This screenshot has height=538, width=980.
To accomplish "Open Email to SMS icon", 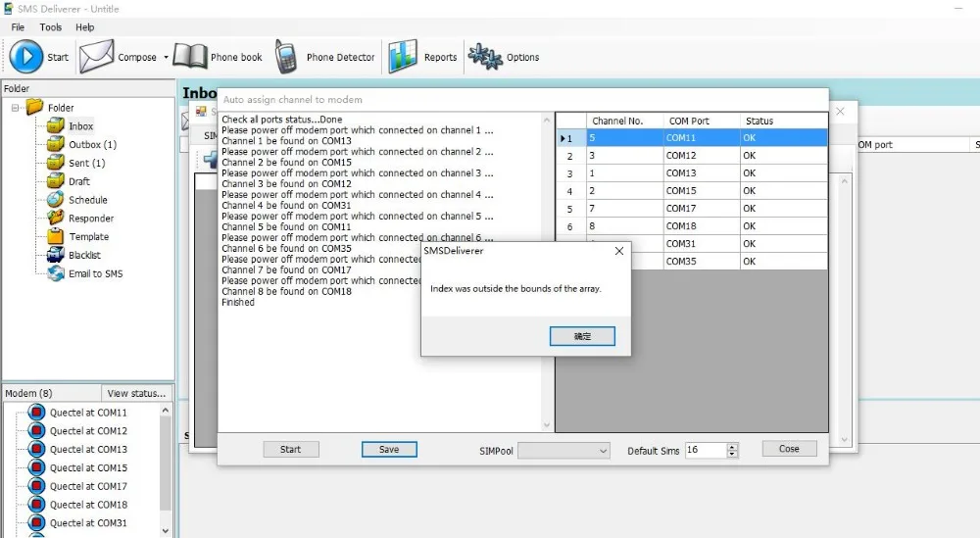I will click(x=56, y=273).
